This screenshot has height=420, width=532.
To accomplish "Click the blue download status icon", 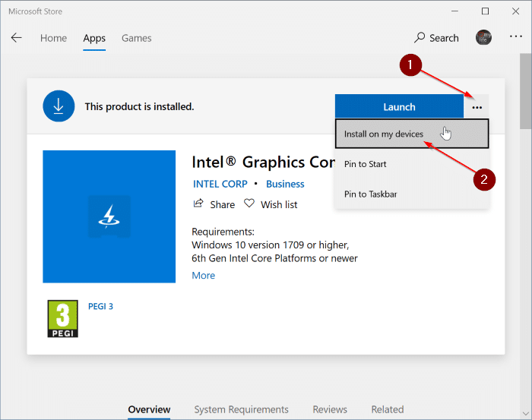I will pos(59,106).
